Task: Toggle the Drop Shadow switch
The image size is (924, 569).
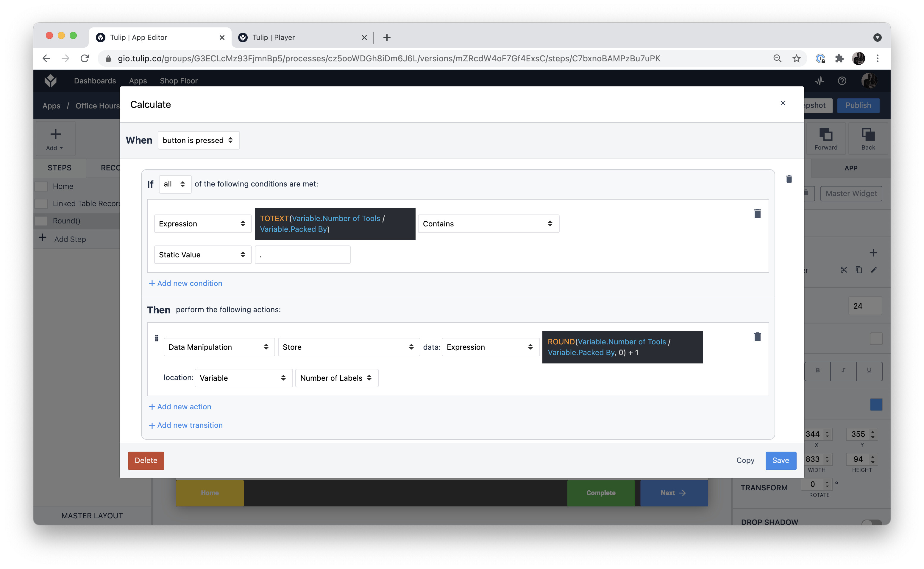Action: point(871,522)
